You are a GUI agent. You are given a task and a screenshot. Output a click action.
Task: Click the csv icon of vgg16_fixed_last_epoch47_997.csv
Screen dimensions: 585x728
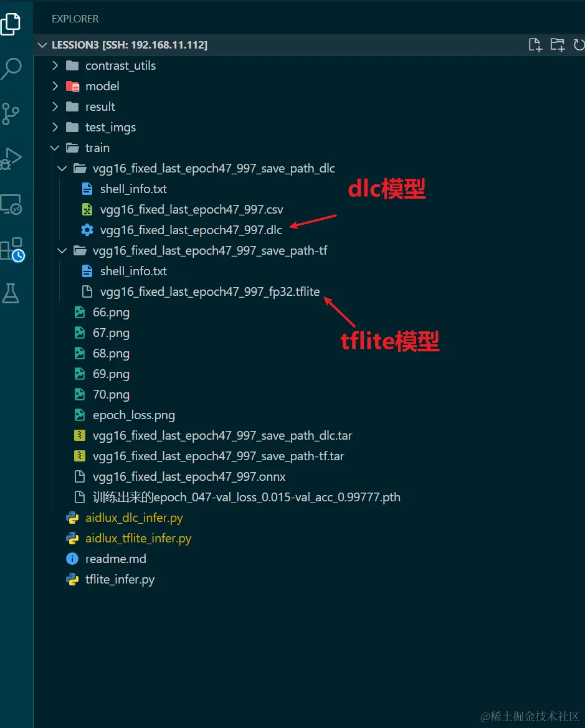[87, 209]
